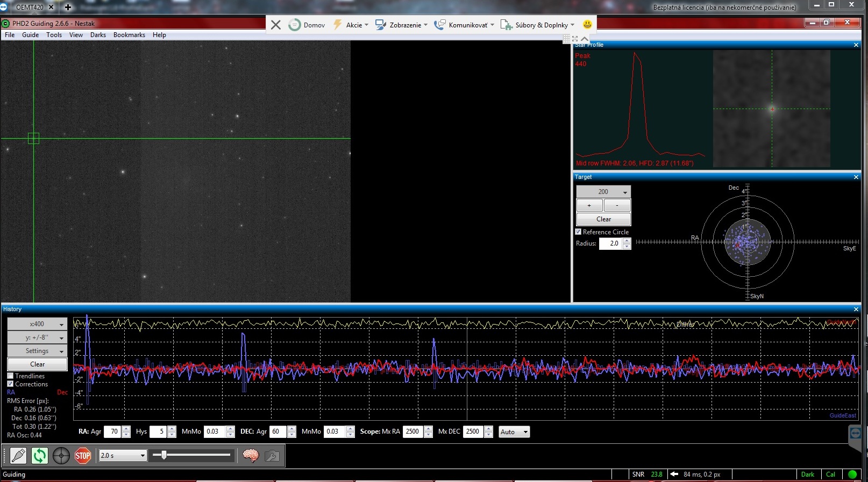
Task: Open the Guide menu
Action: coord(30,35)
